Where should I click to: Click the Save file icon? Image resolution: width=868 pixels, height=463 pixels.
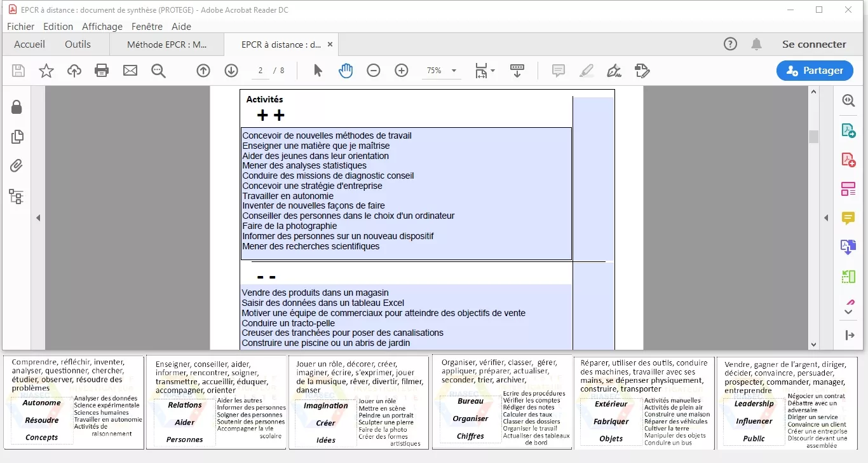click(x=18, y=71)
